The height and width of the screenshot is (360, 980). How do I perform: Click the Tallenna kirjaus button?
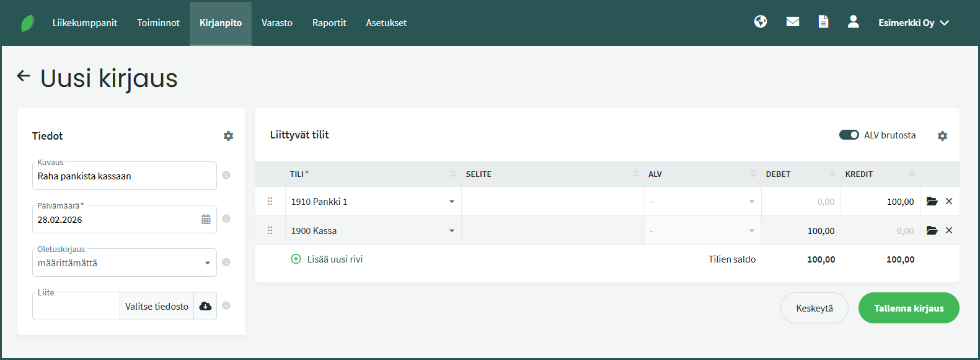tap(908, 308)
